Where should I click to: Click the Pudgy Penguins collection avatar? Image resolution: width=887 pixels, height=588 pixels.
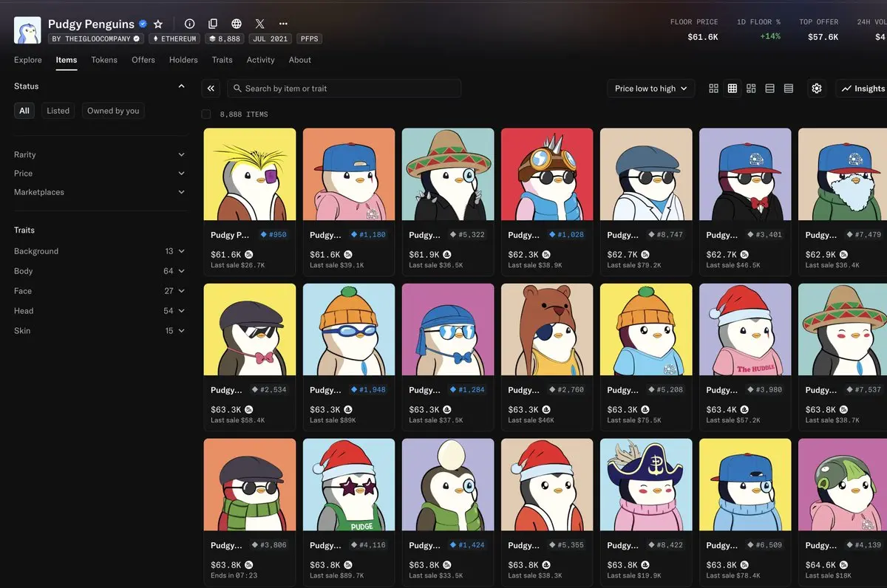pos(27,30)
